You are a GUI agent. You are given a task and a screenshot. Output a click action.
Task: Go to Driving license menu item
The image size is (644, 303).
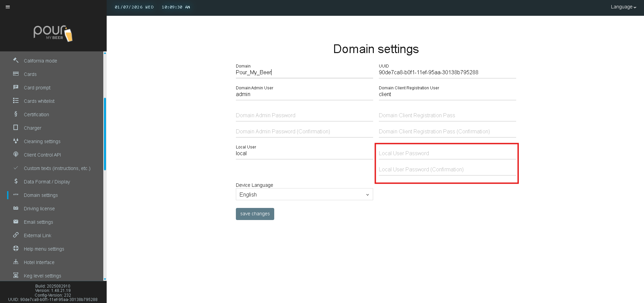pyautogui.click(x=39, y=209)
